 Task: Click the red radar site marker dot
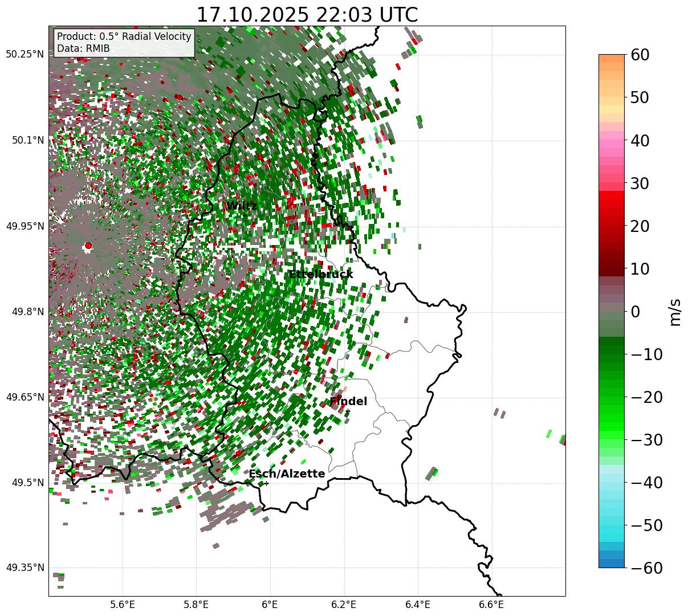click(x=88, y=246)
